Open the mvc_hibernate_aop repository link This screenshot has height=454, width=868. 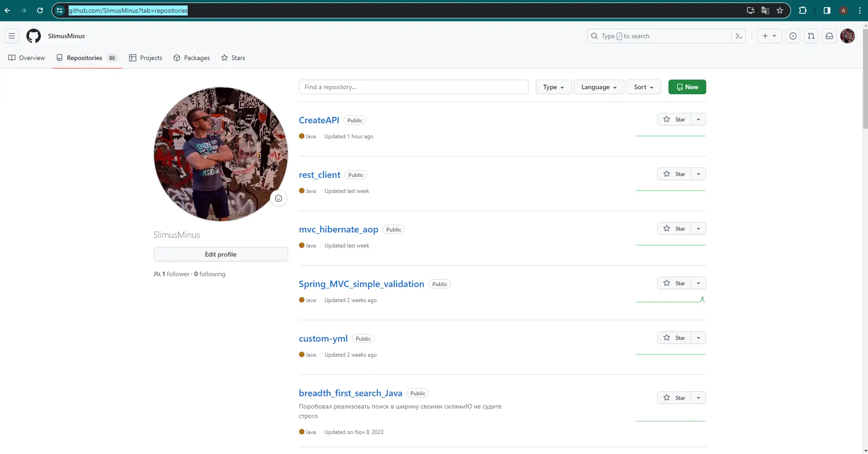click(338, 229)
